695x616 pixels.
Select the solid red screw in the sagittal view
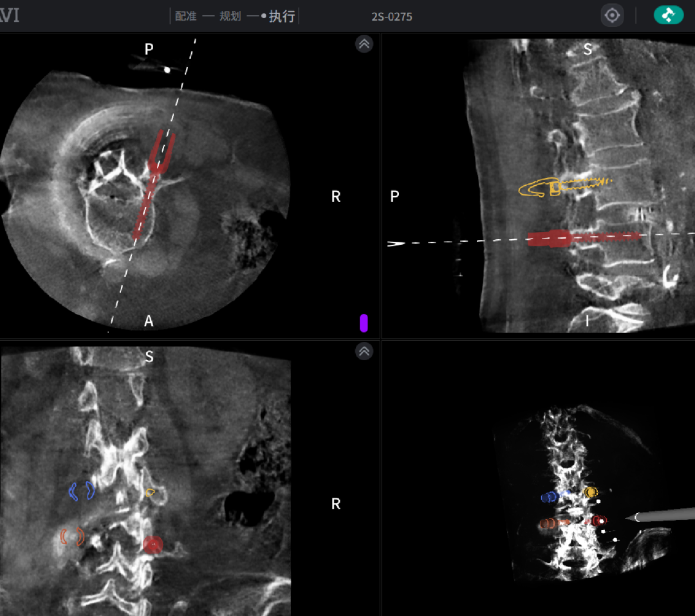coord(583,238)
